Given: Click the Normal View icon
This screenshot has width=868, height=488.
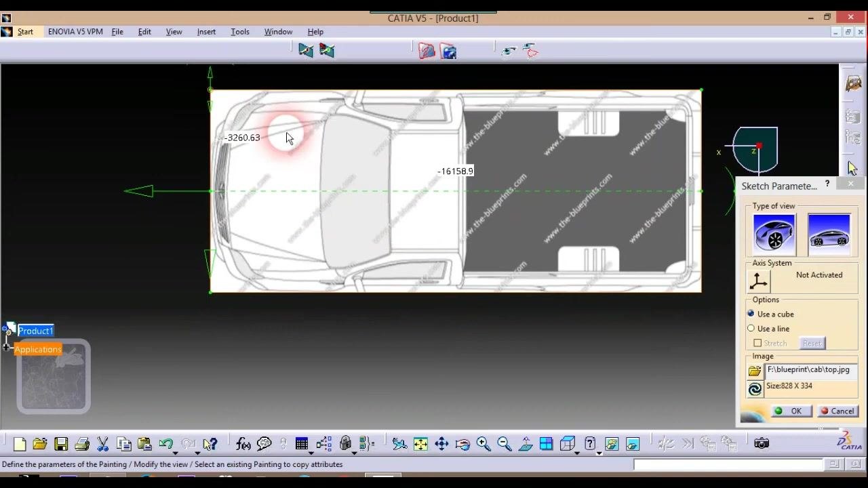Looking at the screenshot, I should [x=526, y=444].
